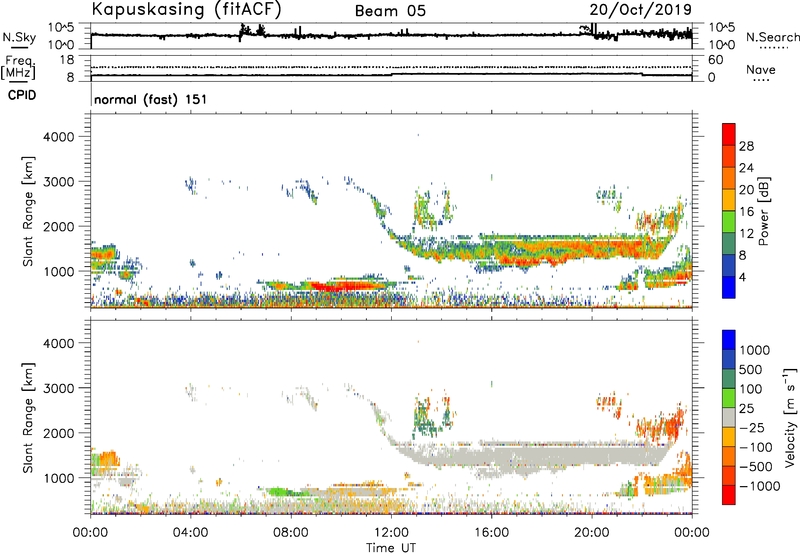Pick the red bottom segment of the Velocity color bar

click(x=729, y=495)
